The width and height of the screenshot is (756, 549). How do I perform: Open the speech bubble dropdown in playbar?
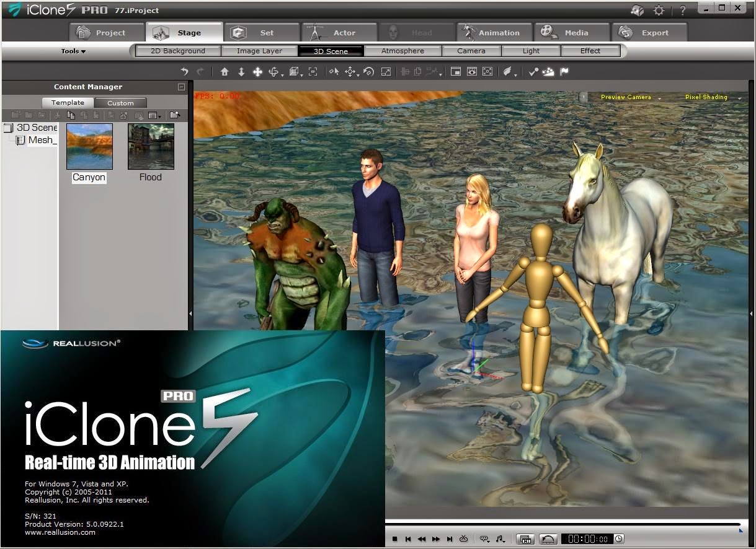484,539
